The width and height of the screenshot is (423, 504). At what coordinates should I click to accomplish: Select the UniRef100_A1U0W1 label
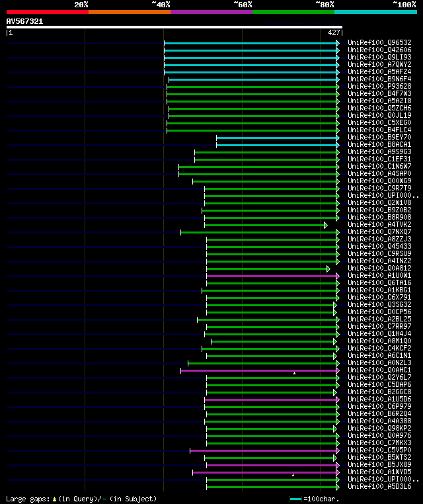click(379, 275)
